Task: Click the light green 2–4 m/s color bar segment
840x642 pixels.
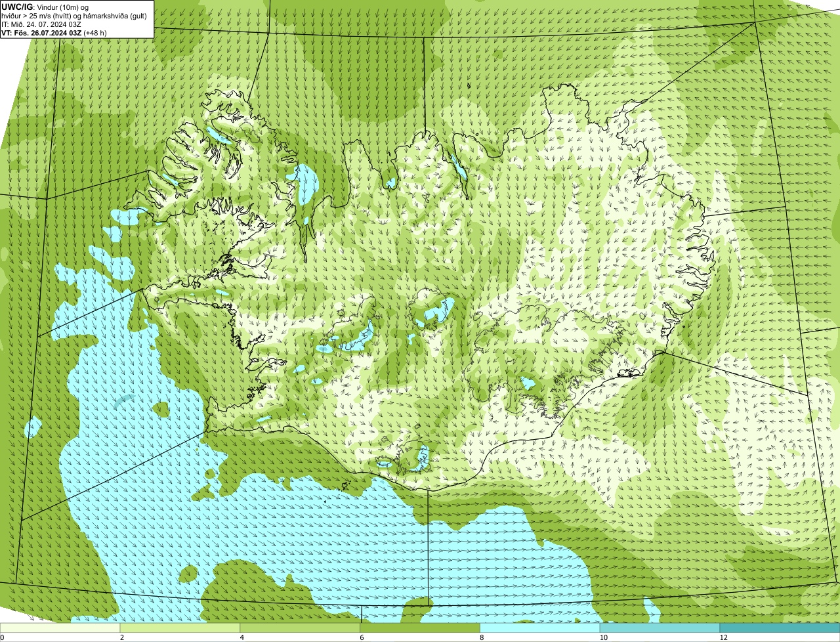Action: click(180, 628)
